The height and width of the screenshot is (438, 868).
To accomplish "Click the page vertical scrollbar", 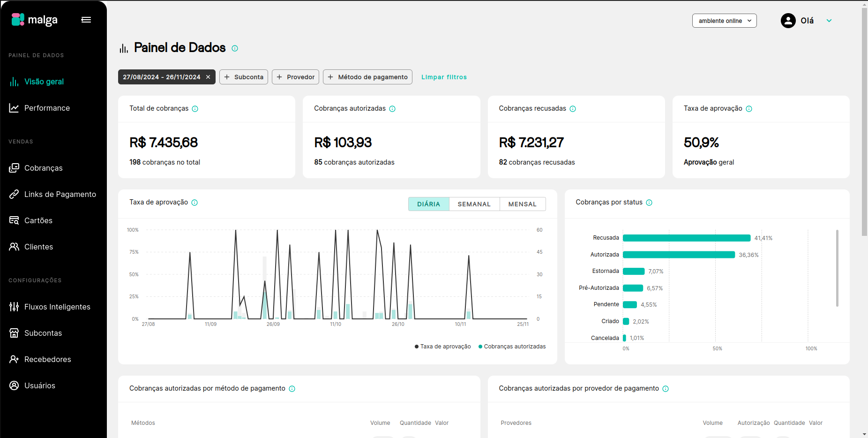I will point(864,122).
